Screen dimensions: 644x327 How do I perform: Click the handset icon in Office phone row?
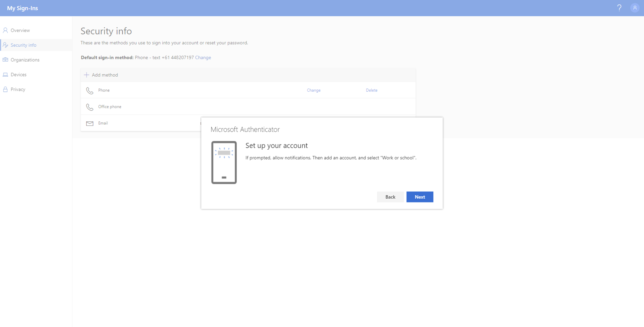coord(90,107)
